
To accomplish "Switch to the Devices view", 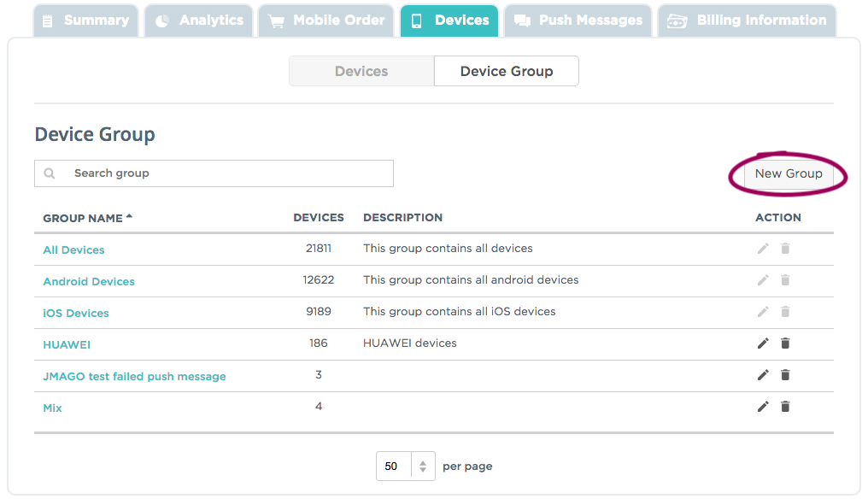I will [x=361, y=71].
